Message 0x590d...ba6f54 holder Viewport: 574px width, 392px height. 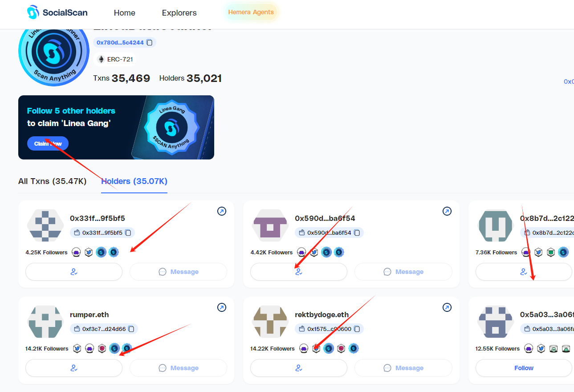(x=403, y=272)
